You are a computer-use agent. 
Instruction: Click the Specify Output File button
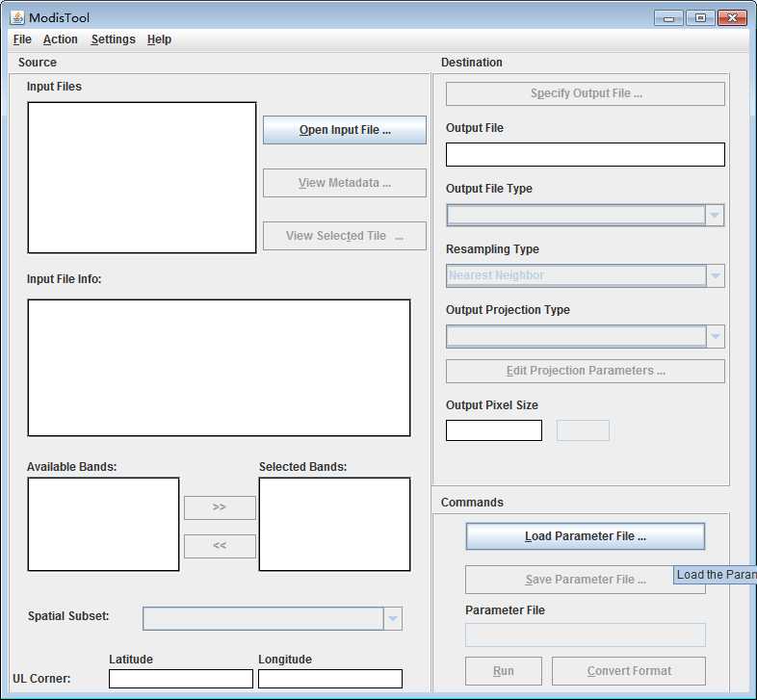coord(586,93)
